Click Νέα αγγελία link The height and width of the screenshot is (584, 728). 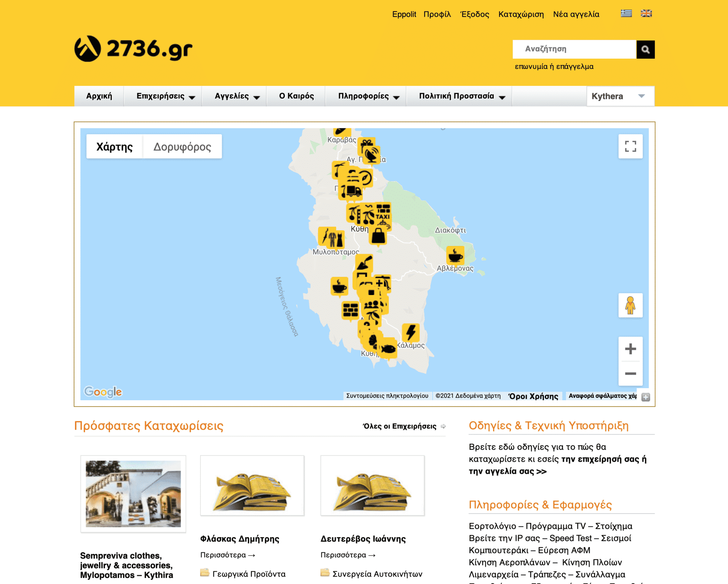click(x=576, y=14)
